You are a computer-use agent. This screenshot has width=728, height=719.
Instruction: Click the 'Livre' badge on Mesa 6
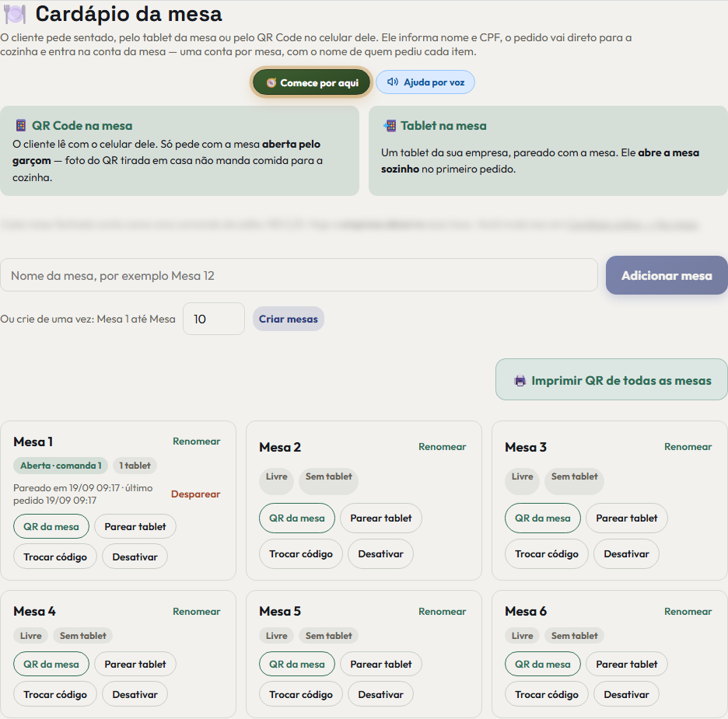point(523,636)
